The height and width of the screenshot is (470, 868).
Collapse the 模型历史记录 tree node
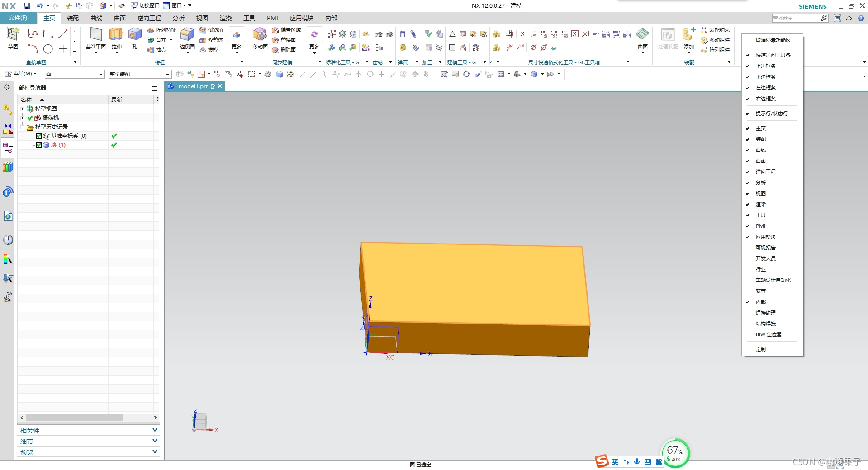22,127
